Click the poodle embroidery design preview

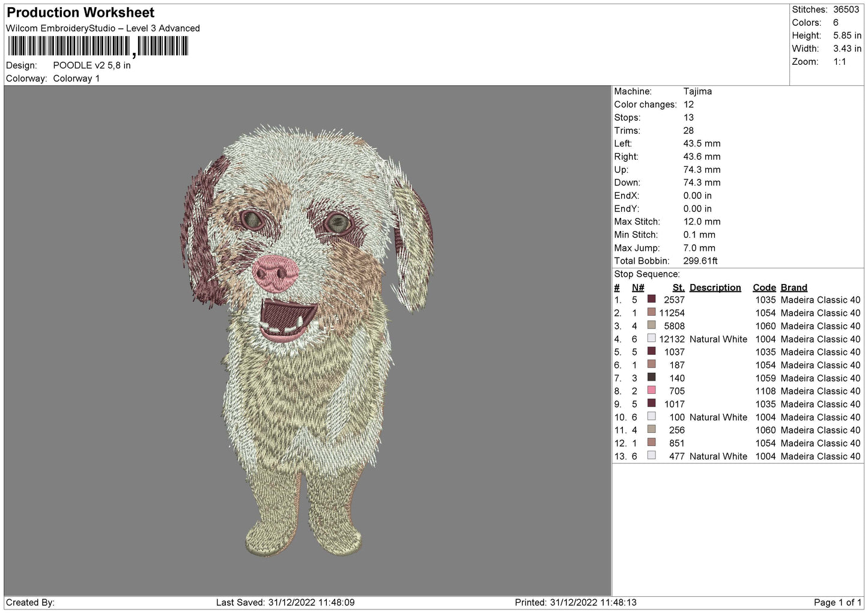point(308,340)
